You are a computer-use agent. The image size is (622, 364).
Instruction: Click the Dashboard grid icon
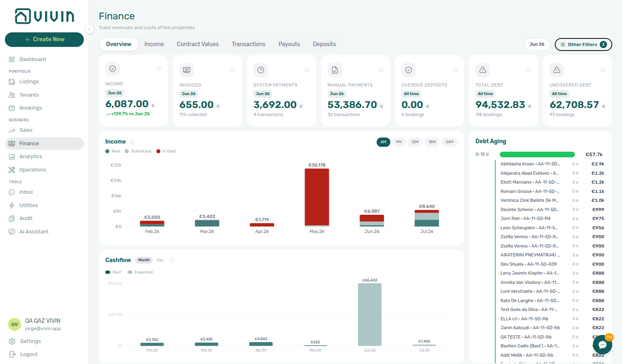tap(12, 59)
